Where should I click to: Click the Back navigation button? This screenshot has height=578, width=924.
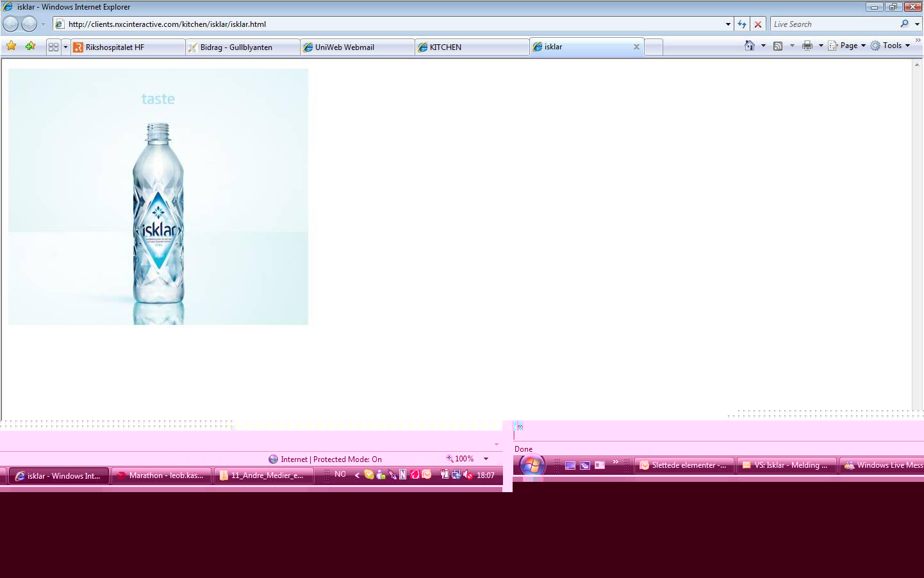11,24
